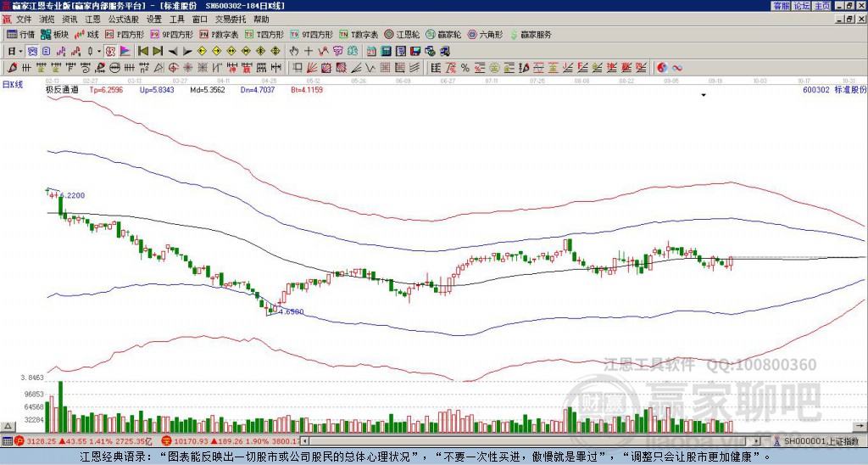Expand the candlestick chart type dropdown arrow
Viewport: 868px width, 465px height.
[99, 52]
